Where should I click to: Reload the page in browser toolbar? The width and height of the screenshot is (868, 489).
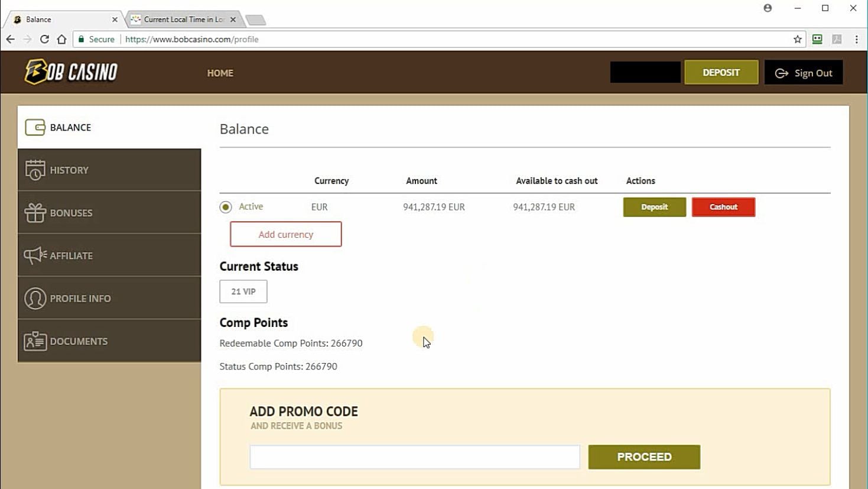pos(44,39)
